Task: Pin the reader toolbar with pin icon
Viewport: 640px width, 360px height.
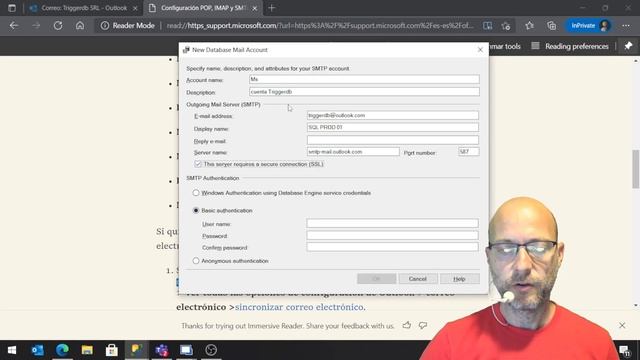Action: coord(628,46)
